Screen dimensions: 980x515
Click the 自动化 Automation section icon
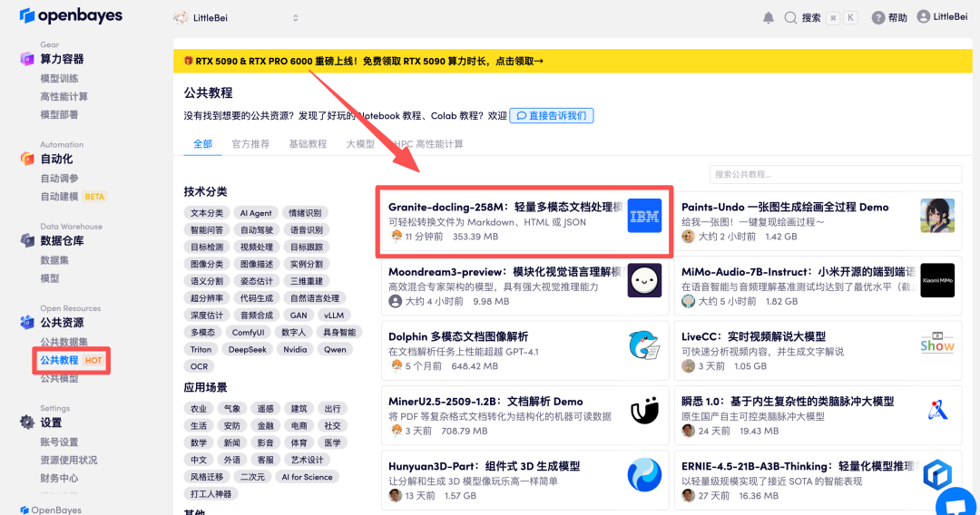(27, 159)
